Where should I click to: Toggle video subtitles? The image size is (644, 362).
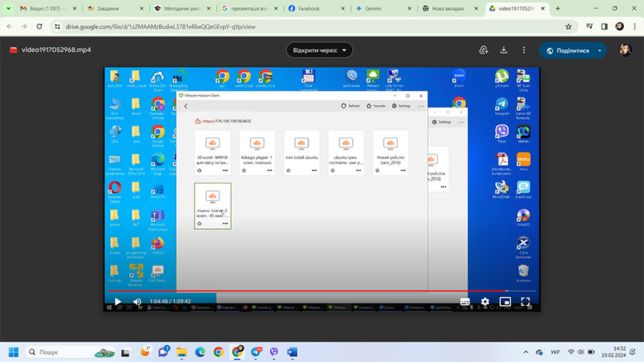click(x=465, y=302)
